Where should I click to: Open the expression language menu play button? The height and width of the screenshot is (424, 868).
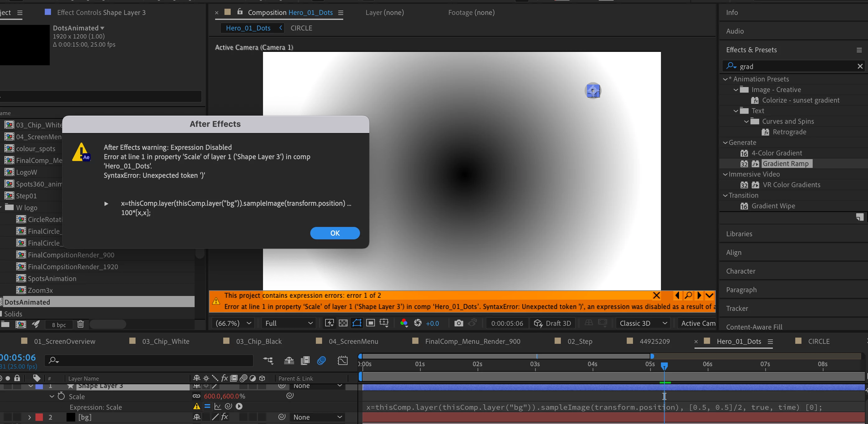[x=239, y=407]
